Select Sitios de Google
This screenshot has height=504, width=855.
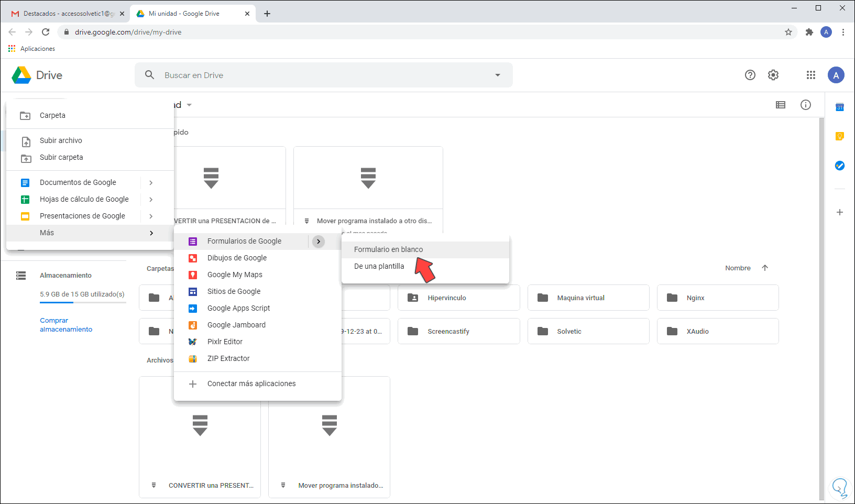coord(258,291)
